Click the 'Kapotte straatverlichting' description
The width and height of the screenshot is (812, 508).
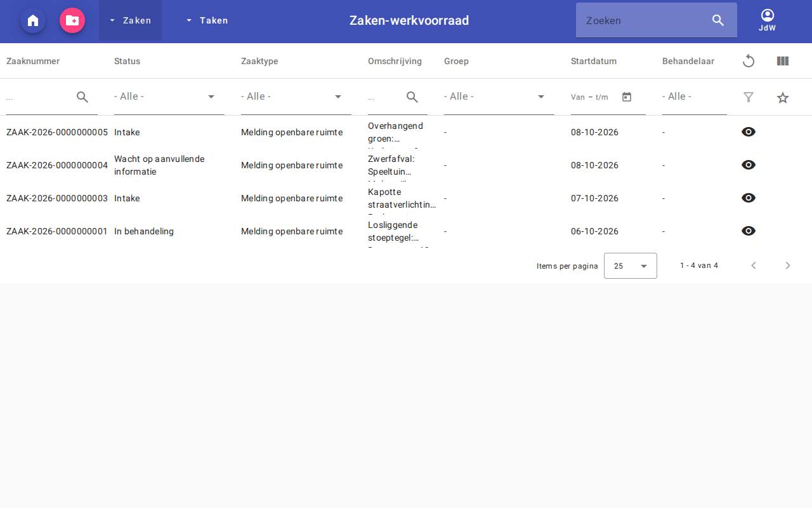coord(402,198)
